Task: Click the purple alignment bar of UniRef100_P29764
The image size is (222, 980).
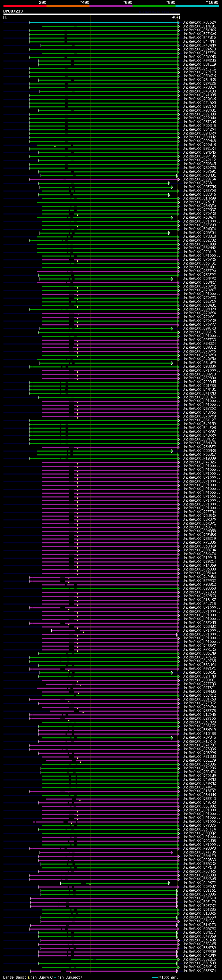Action: (x=104, y=179)
